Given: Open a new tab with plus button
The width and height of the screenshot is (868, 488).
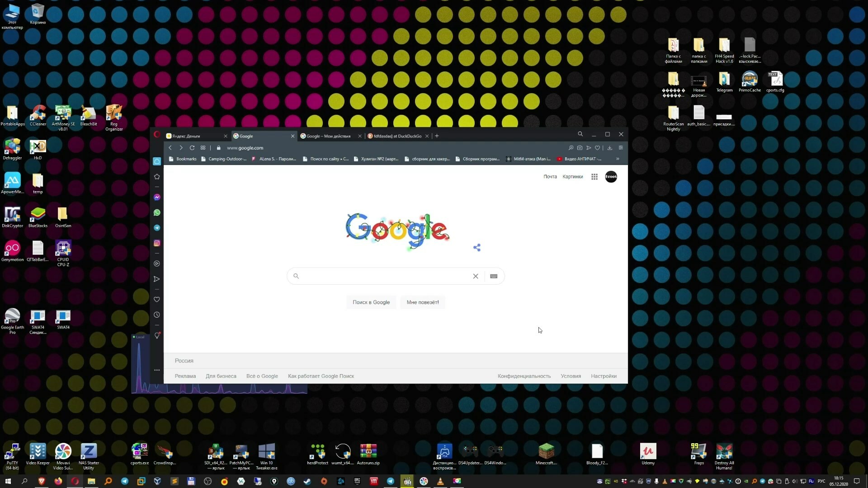Looking at the screenshot, I should (x=437, y=136).
